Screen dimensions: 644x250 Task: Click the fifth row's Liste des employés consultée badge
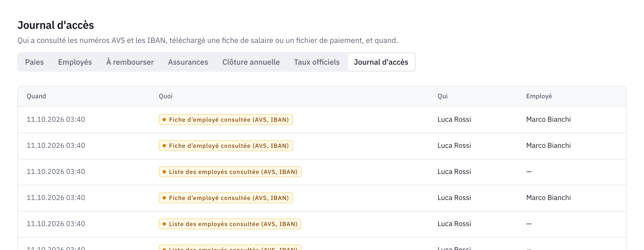230,224
